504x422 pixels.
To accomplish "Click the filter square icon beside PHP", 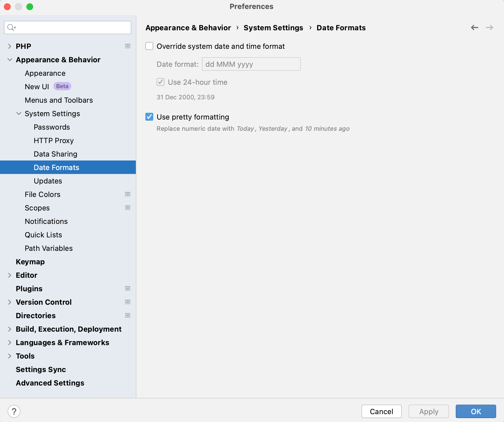I will [x=128, y=46].
